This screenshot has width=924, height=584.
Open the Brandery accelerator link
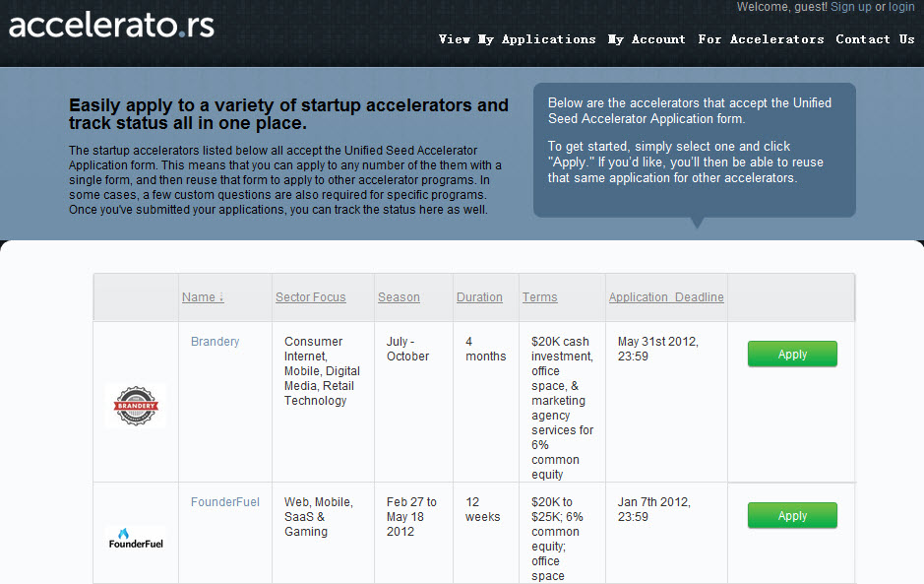(216, 342)
